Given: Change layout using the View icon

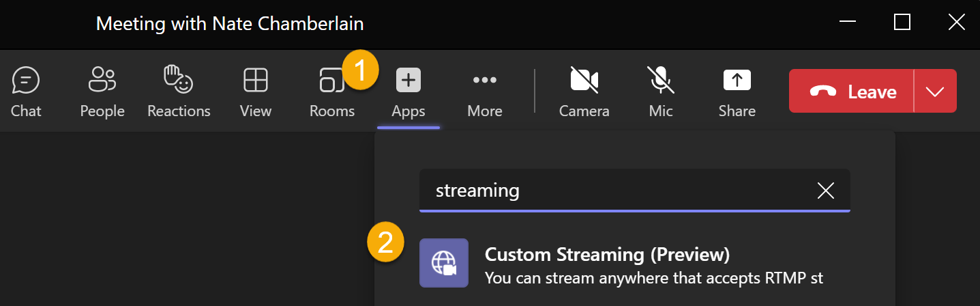Looking at the screenshot, I should 256,92.
